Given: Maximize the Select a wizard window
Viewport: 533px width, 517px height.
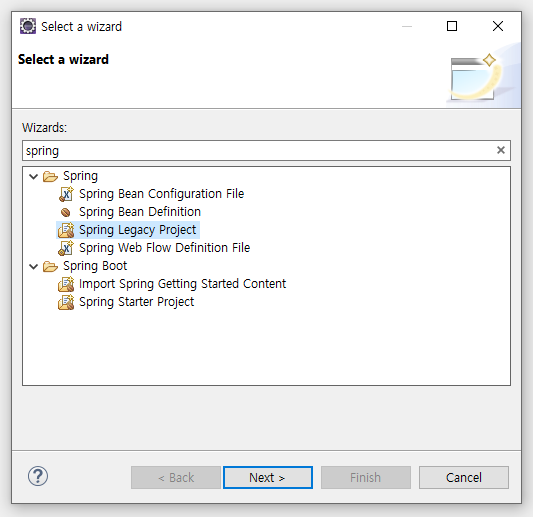Looking at the screenshot, I should click(x=452, y=26).
